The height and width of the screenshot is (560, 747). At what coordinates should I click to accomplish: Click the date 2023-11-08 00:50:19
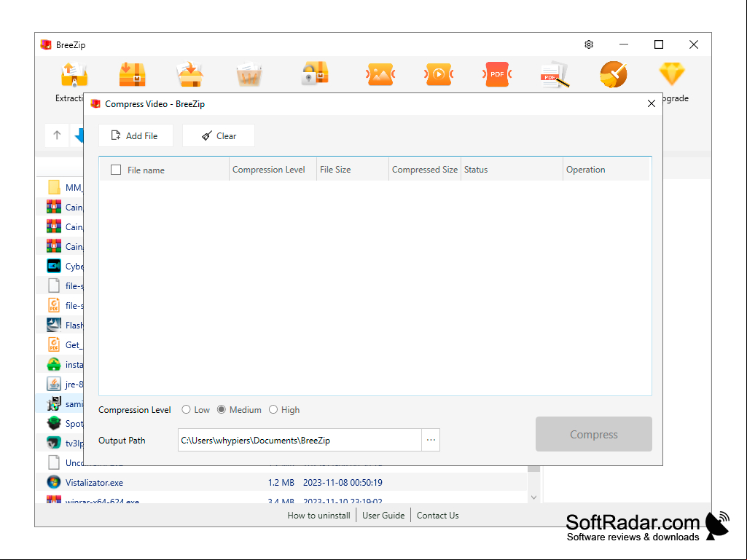[x=343, y=482]
